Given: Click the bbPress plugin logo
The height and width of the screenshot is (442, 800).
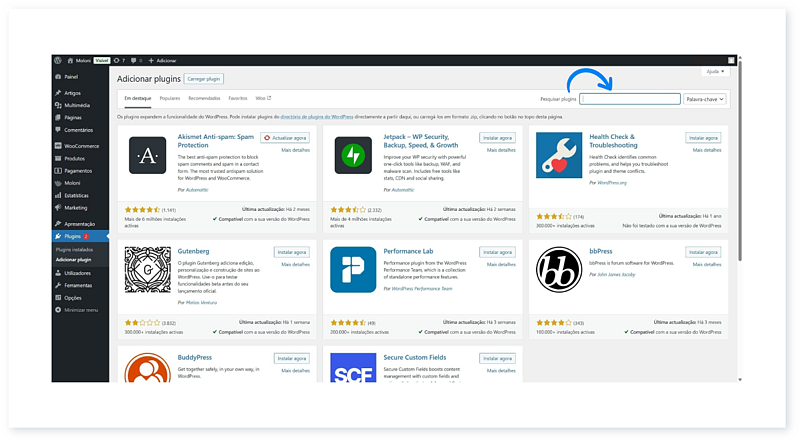Looking at the screenshot, I should (558, 269).
